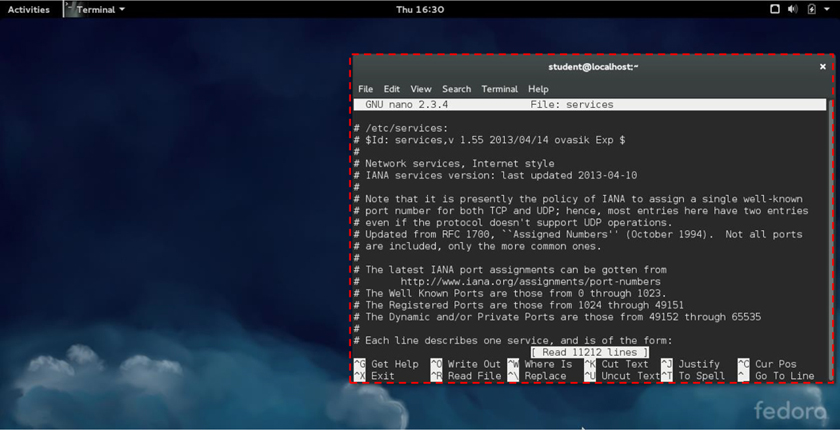Click the '^R Read File' shortcut
This screenshot has height=430, width=840.
tap(466, 376)
